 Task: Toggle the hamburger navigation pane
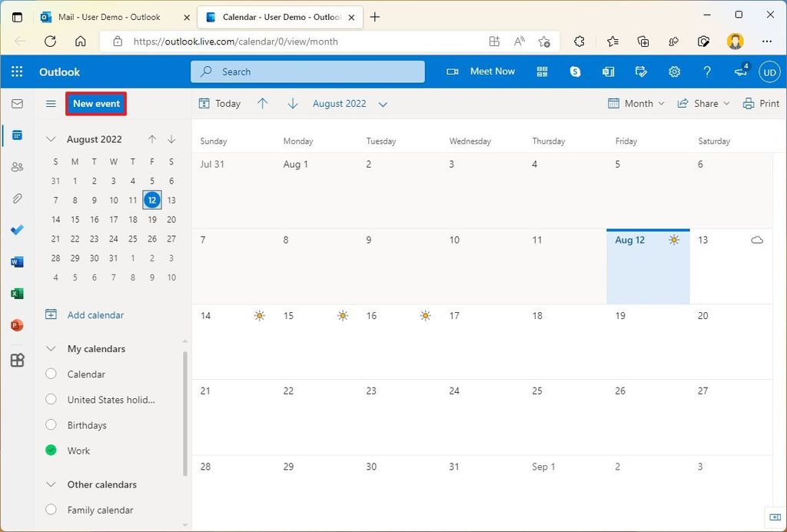pos(51,104)
